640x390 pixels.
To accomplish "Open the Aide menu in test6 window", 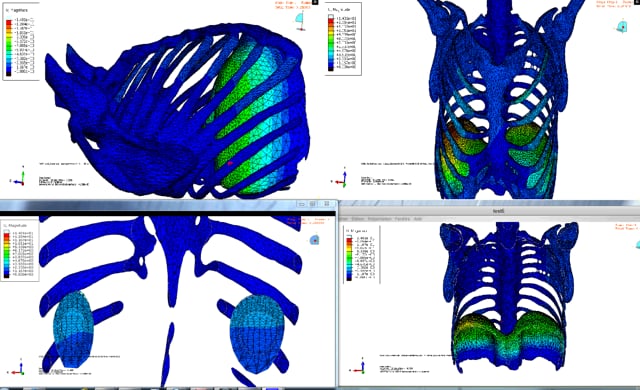I will click(418, 219).
